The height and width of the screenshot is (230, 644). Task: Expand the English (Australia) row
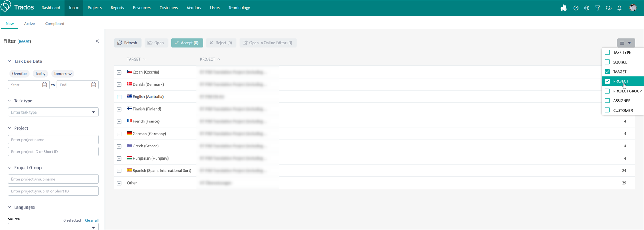(x=119, y=97)
